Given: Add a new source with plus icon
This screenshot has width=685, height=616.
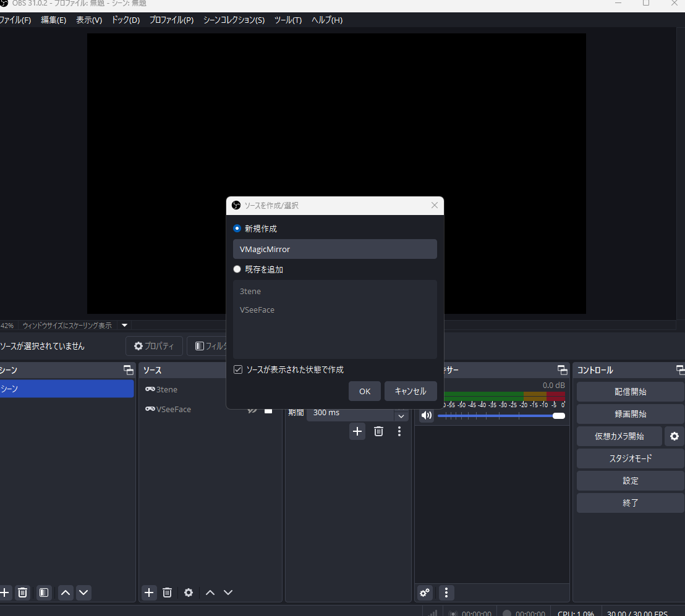Looking at the screenshot, I should (149, 593).
